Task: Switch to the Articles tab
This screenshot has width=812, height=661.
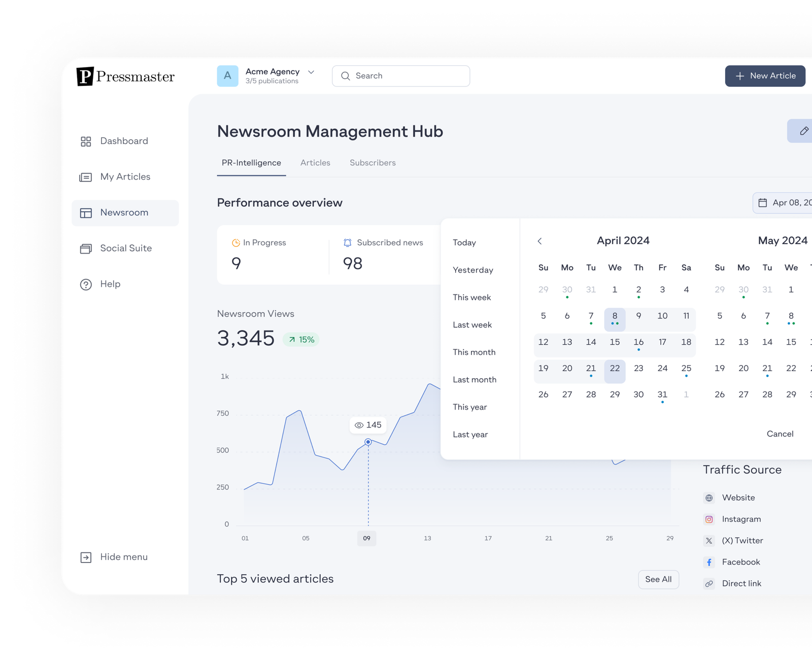Action: (315, 163)
